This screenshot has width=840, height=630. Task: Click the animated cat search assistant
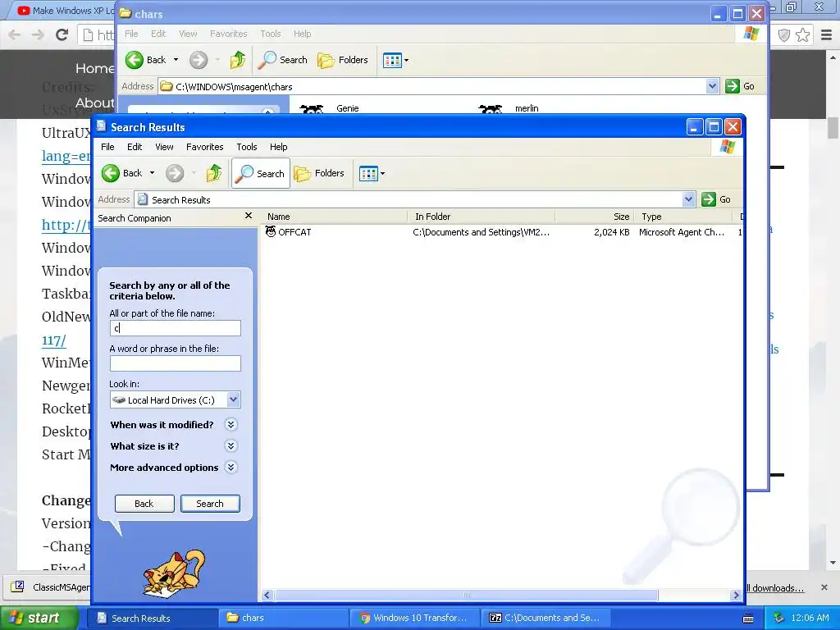[x=174, y=573]
